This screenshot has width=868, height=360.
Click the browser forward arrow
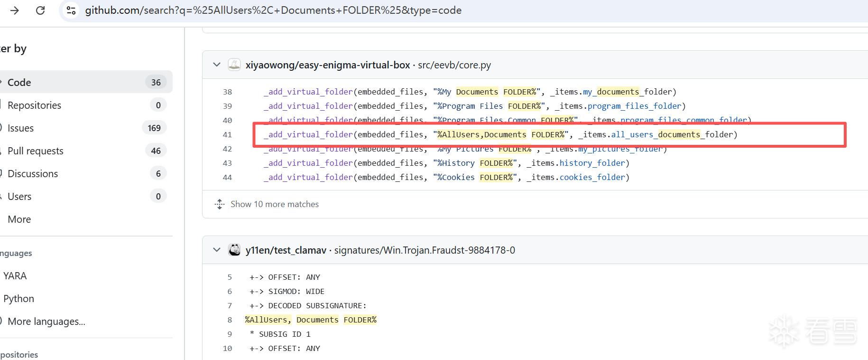pyautogui.click(x=15, y=10)
